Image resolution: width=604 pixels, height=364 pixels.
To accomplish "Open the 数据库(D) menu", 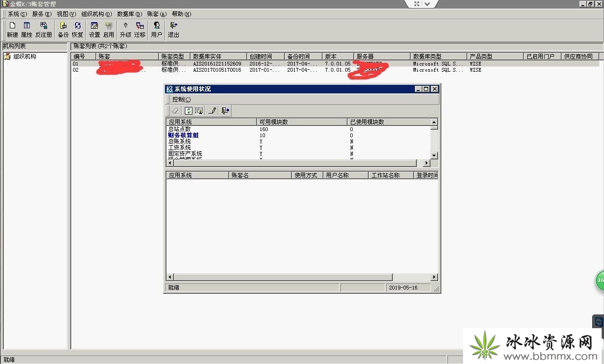I will point(129,14).
